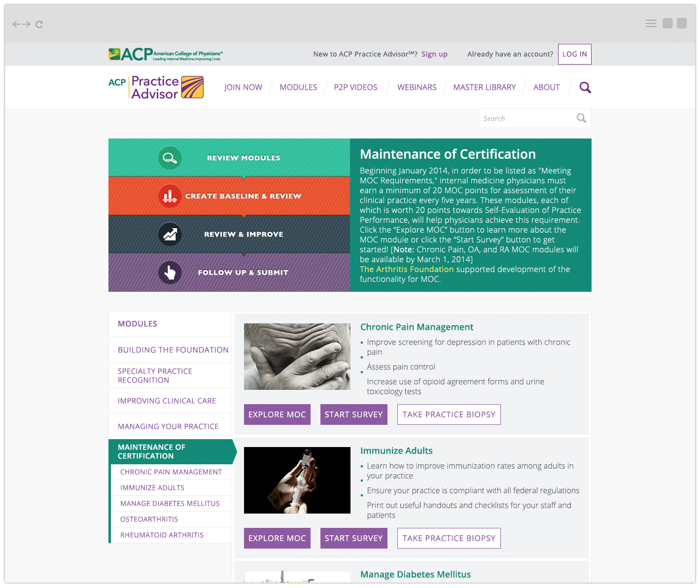Click the browser forward arrow
This screenshot has width=700, height=588.
point(27,24)
